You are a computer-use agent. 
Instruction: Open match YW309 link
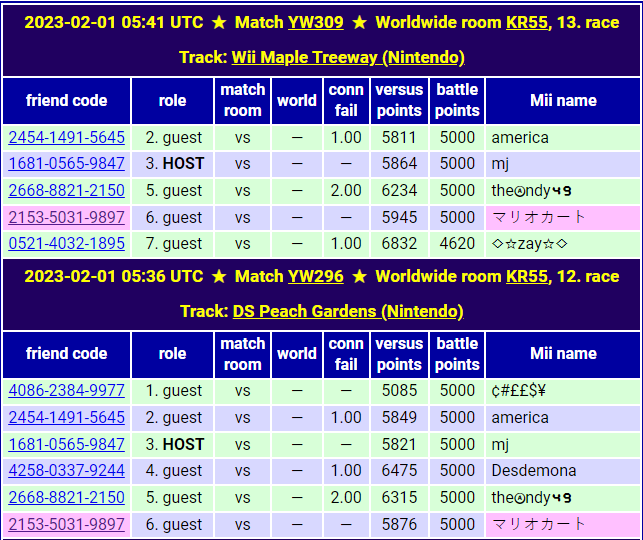point(315,22)
